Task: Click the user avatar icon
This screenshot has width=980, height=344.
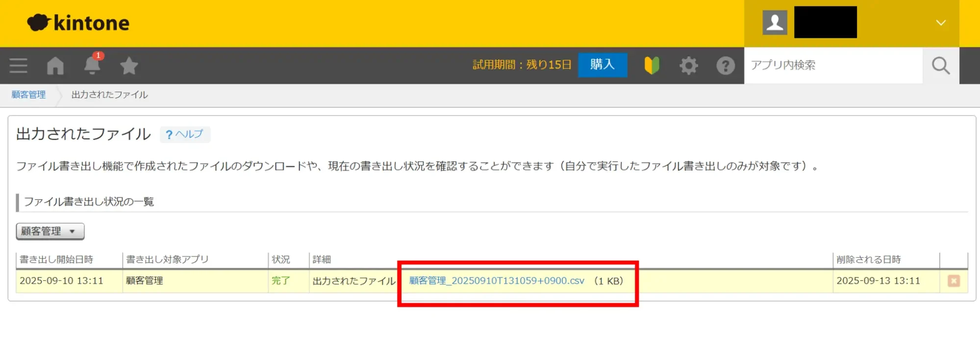Action: click(775, 23)
